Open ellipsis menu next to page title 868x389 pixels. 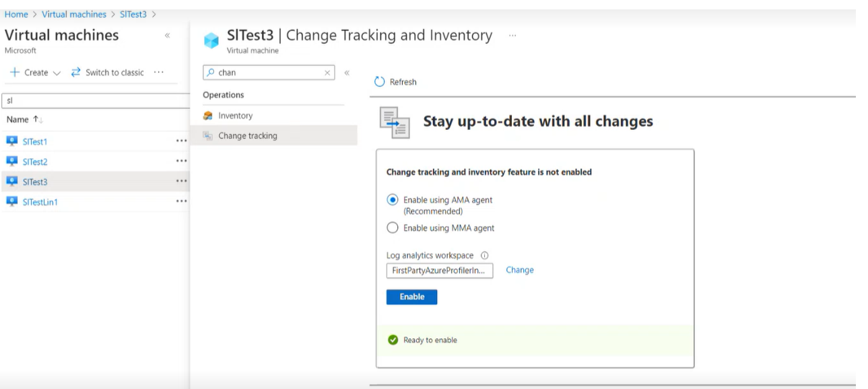(512, 36)
